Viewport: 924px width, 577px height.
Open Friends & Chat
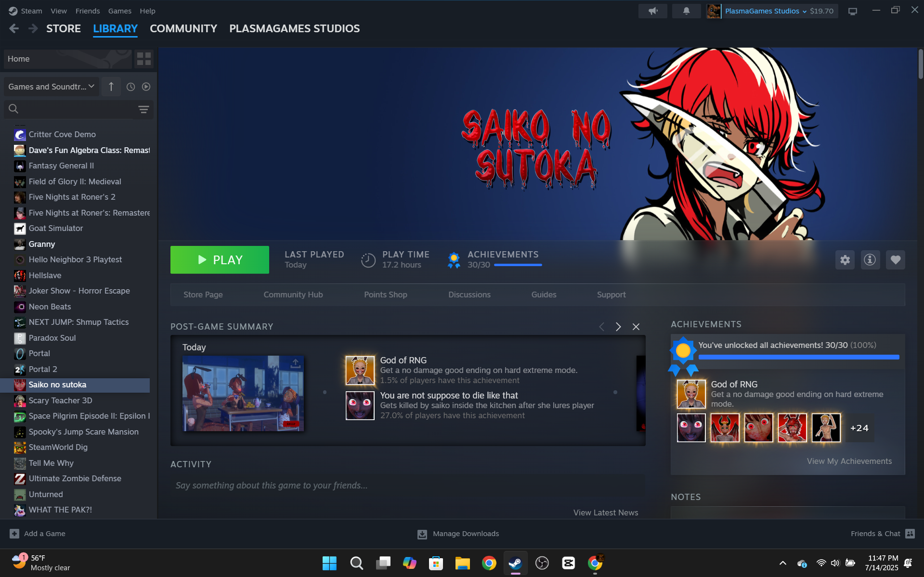pyautogui.click(x=883, y=534)
